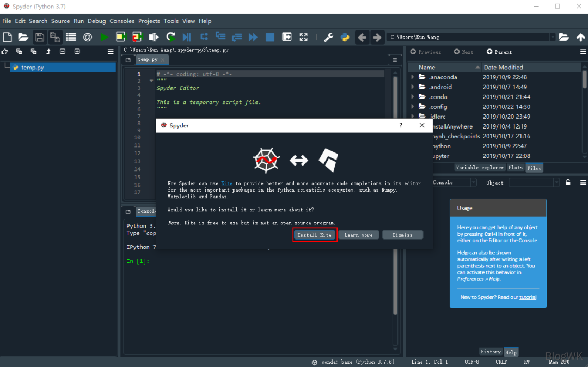Change to parent directory up arrow
The height and width of the screenshot is (367, 588).
580,36
